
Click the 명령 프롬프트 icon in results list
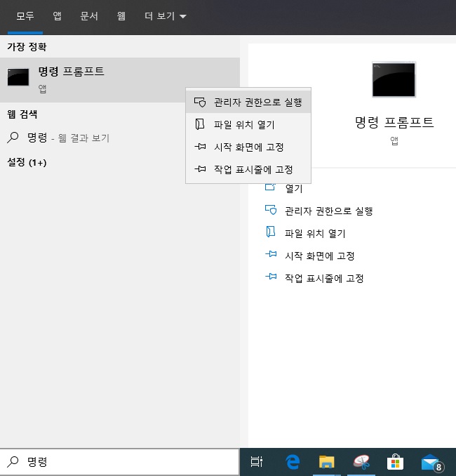18,77
